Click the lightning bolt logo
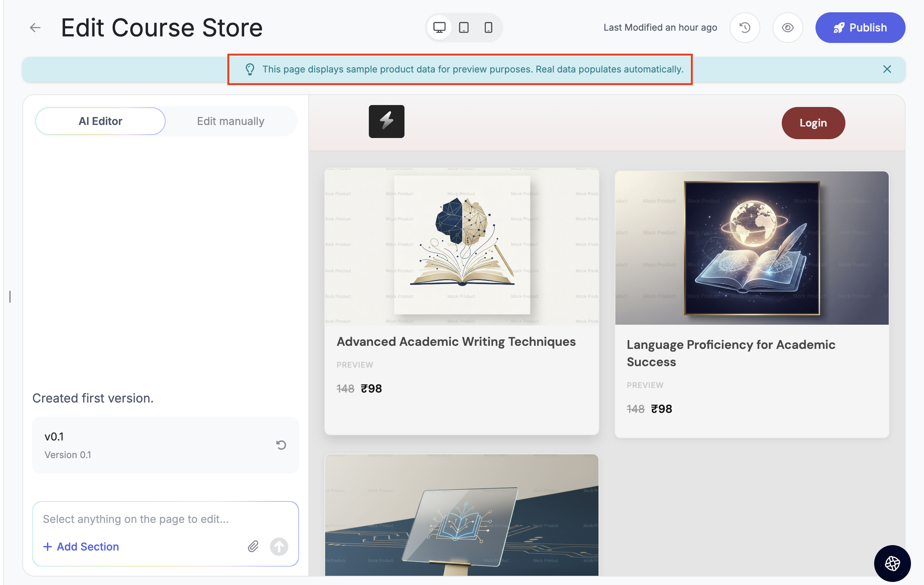The image size is (924, 585). coord(386,121)
